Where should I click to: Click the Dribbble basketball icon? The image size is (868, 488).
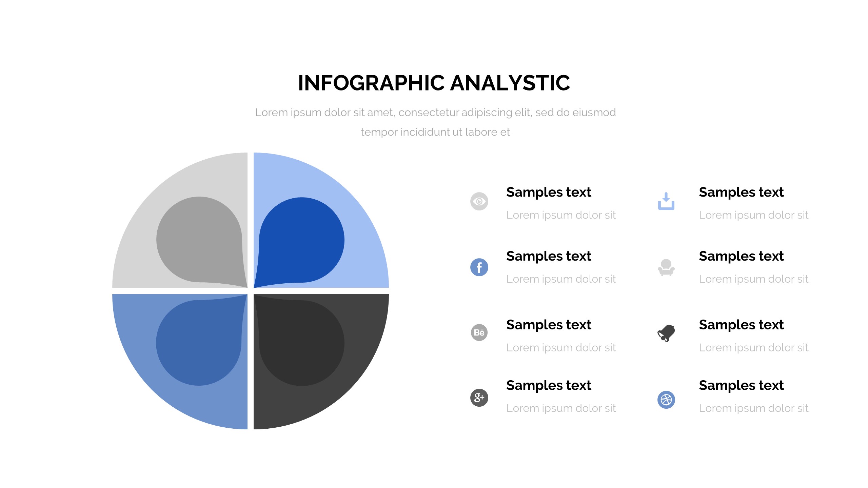(666, 400)
